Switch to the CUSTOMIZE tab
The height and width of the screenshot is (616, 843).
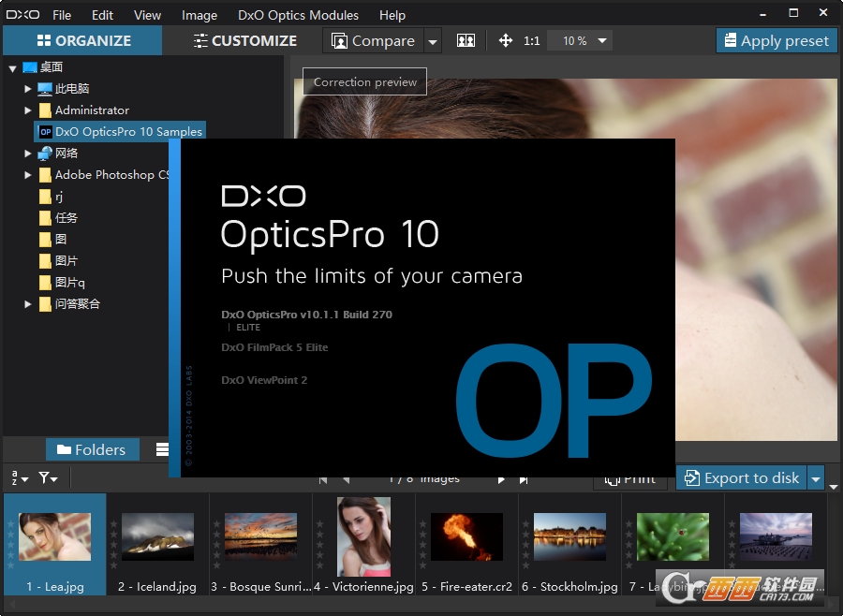(x=245, y=41)
